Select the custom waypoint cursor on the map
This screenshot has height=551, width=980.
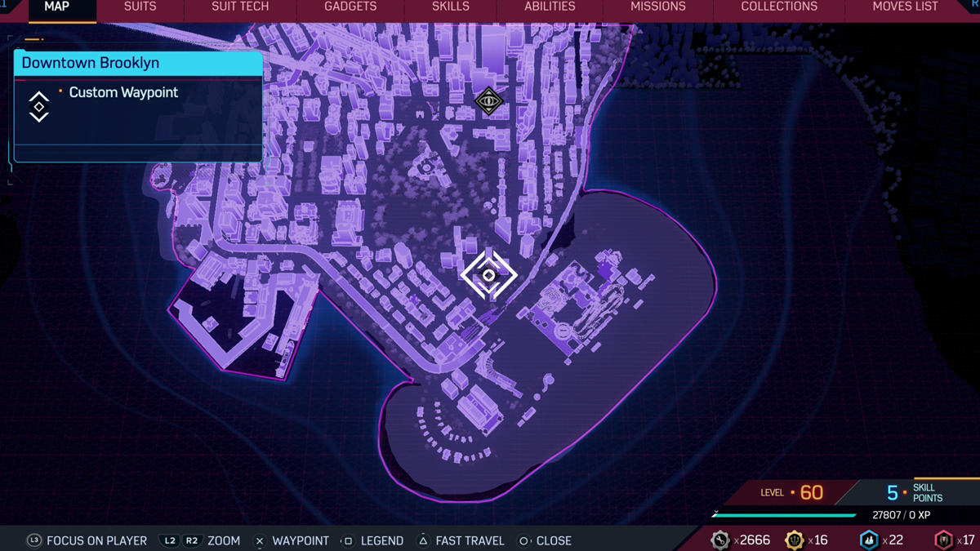pos(488,275)
